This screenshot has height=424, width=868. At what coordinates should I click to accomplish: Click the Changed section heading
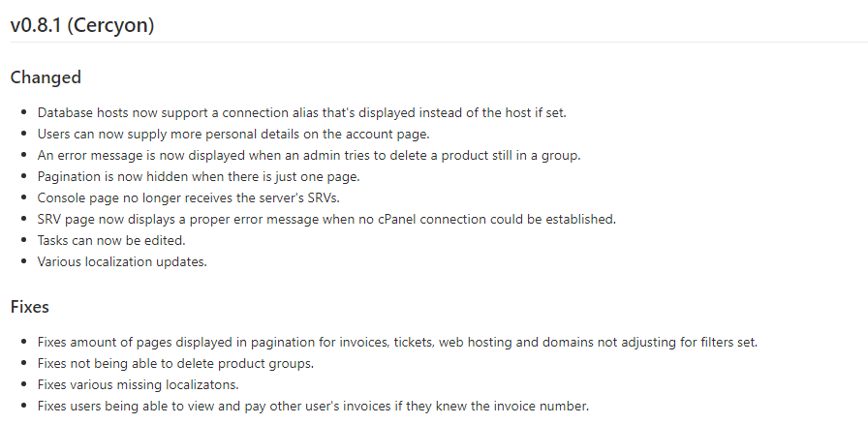[46, 77]
